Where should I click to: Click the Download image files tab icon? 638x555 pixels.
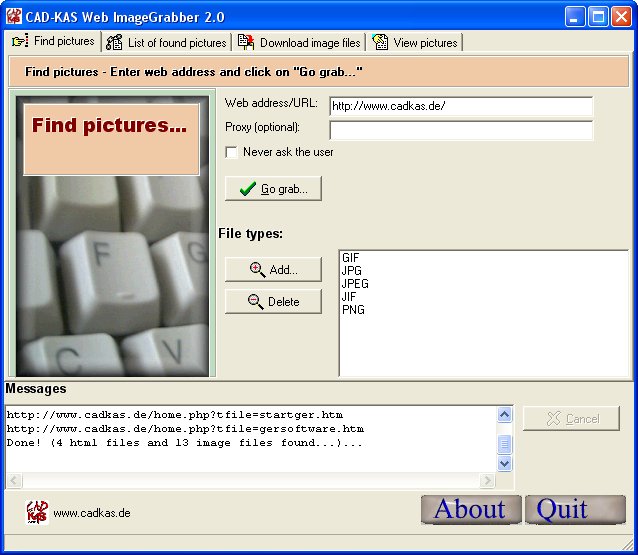(x=246, y=43)
